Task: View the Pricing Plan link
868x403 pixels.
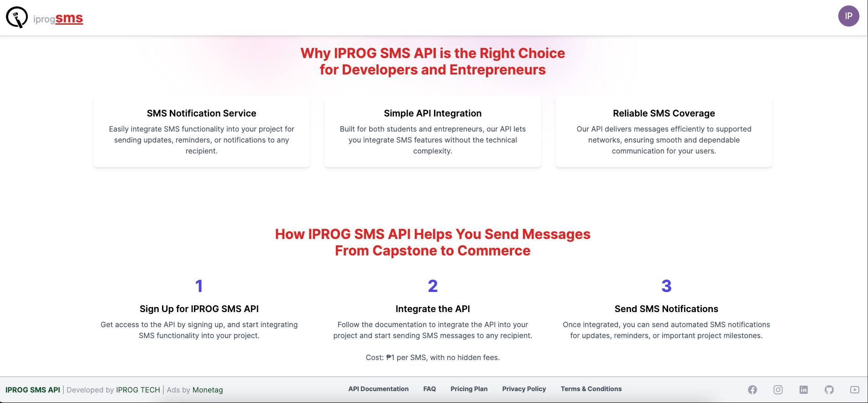Action: coord(469,389)
